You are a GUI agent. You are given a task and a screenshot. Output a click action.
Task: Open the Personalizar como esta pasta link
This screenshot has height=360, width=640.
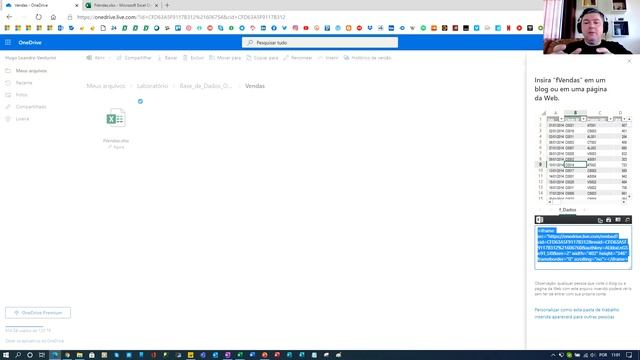point(577,313)
